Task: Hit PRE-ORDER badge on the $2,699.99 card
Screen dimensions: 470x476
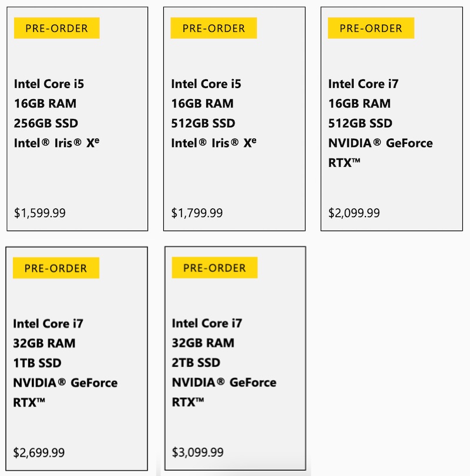Action: 56,268
